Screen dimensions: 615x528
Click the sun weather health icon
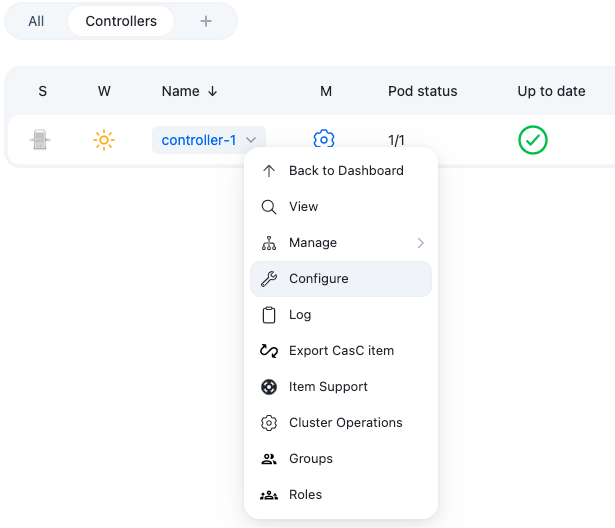coord(104,140)
